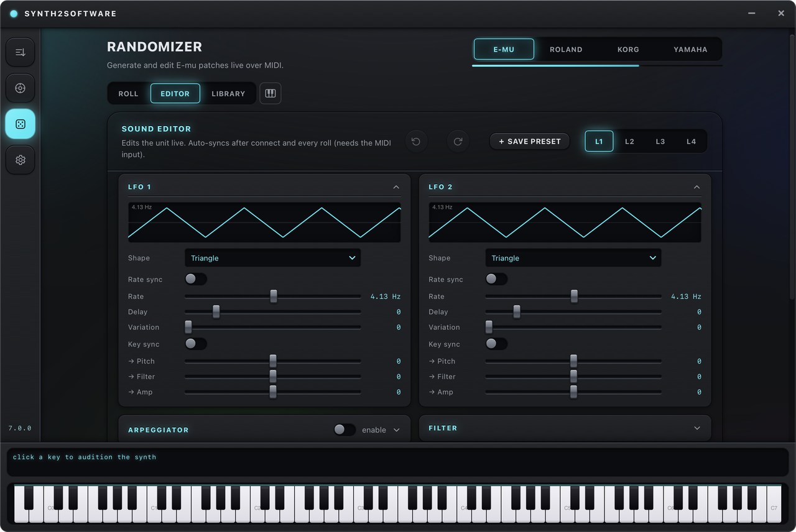Open the LFO 2 Shape dropdown

(573, 258)
